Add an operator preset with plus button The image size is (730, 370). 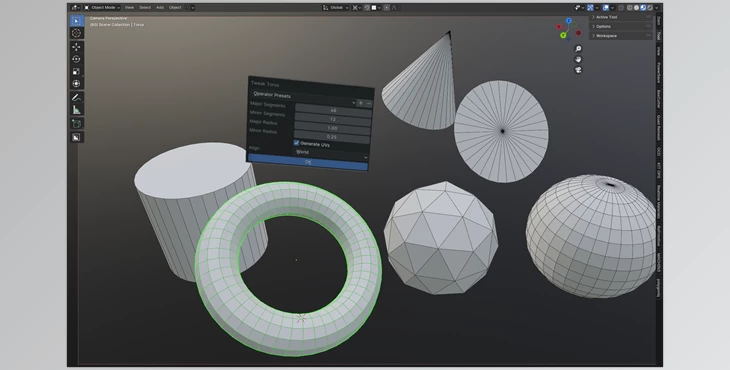(x=360, y=102)
